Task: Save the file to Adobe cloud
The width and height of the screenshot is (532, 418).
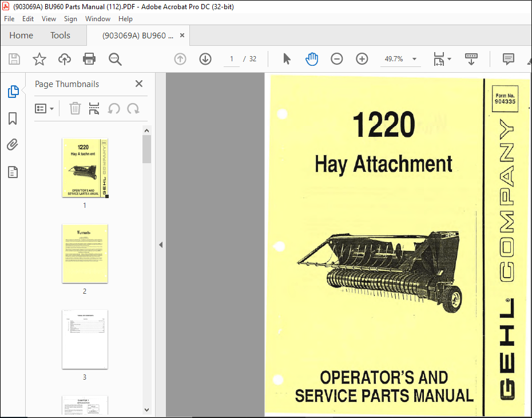Action: point(64,59)
